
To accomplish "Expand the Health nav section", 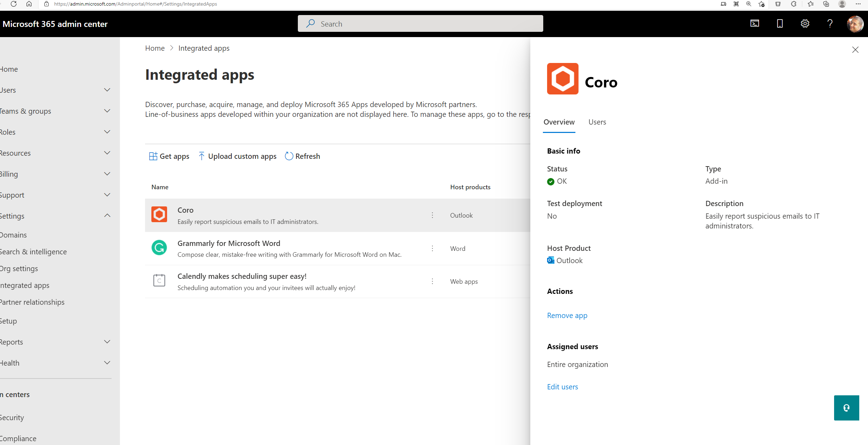I will click(x=107, y=363).
